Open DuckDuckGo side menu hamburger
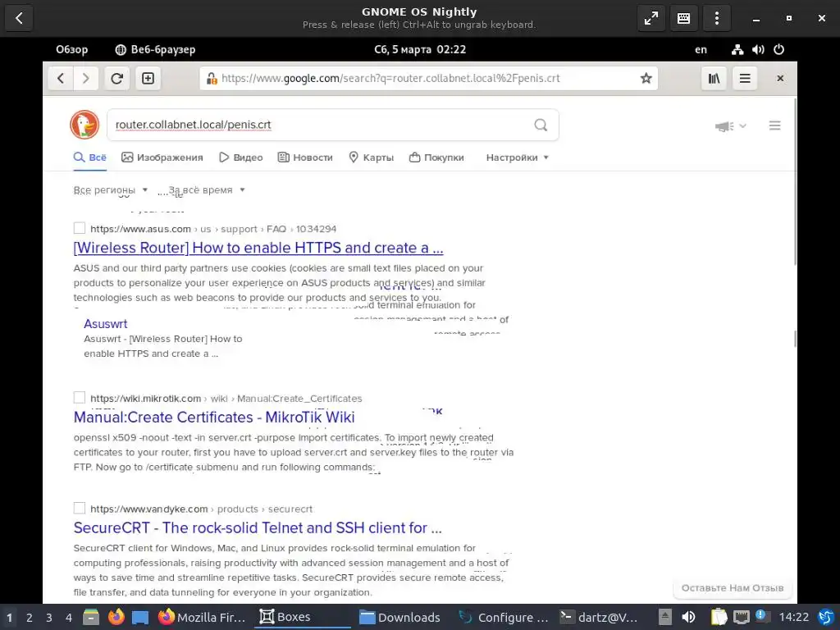Screen dimensions: 840x630 pos(774,126)
